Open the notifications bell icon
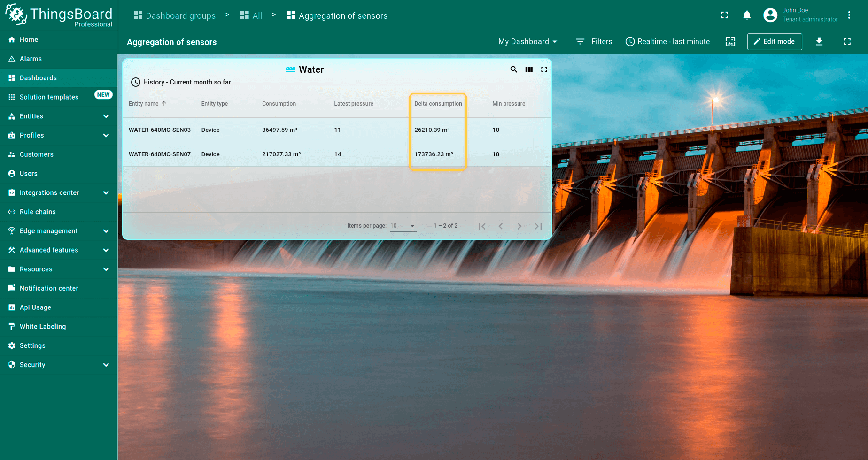This screenshot has height=460, width=868. tap(747, 15)
